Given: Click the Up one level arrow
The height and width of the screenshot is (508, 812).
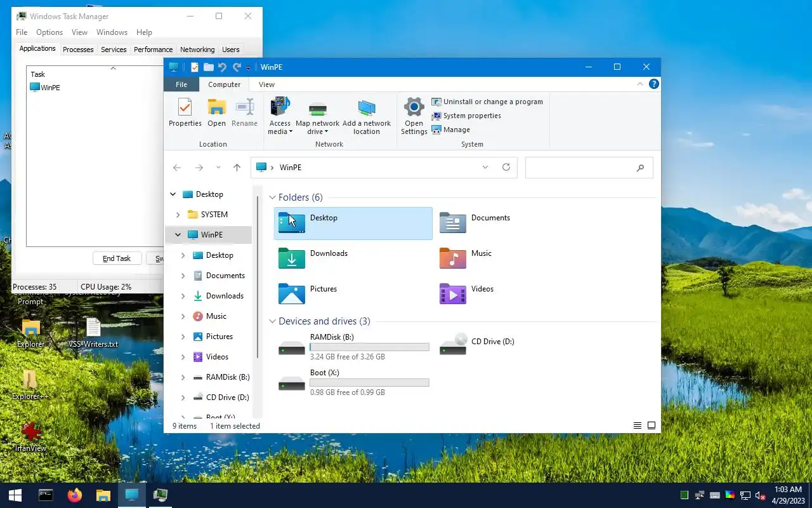Looking at the screenshot, I should [237, 168].
